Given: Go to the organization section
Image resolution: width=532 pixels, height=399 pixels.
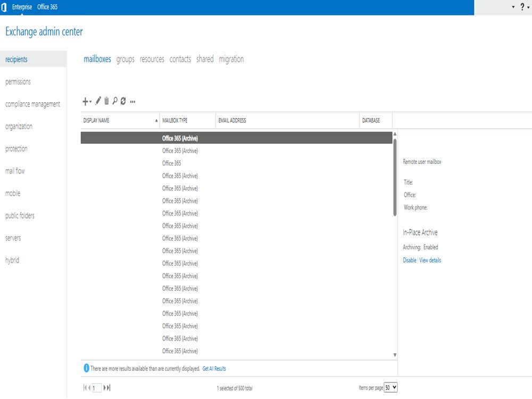Looking at the screenshot, I should pyautogui.click(x=19, y=127).
